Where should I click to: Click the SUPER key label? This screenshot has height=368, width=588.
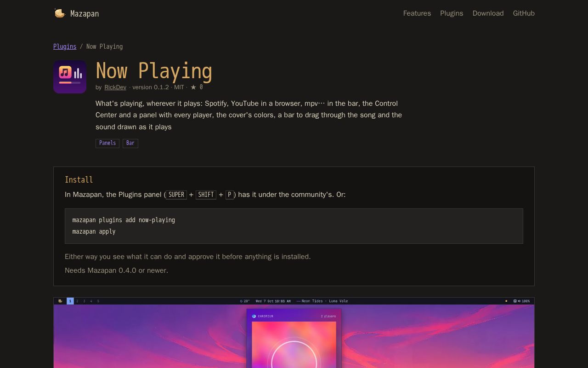pyautogui.click(x=176, y=195)
